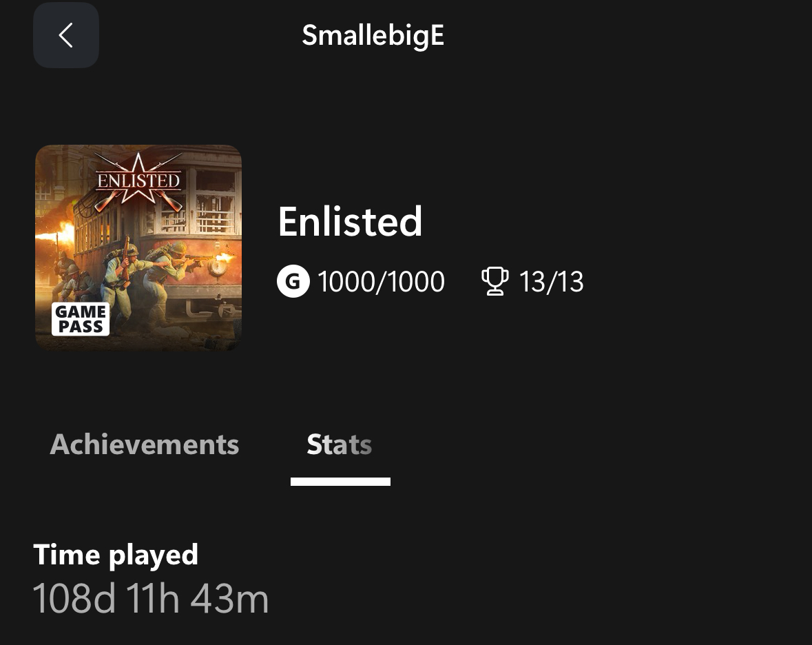Tap the back chevron button
Screen dimensions: 812x645
66,35
